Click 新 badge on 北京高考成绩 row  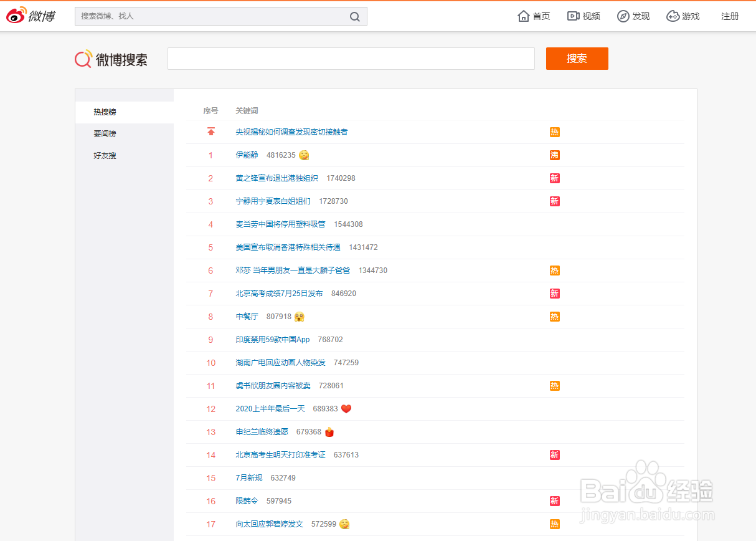tap(555, 294)
